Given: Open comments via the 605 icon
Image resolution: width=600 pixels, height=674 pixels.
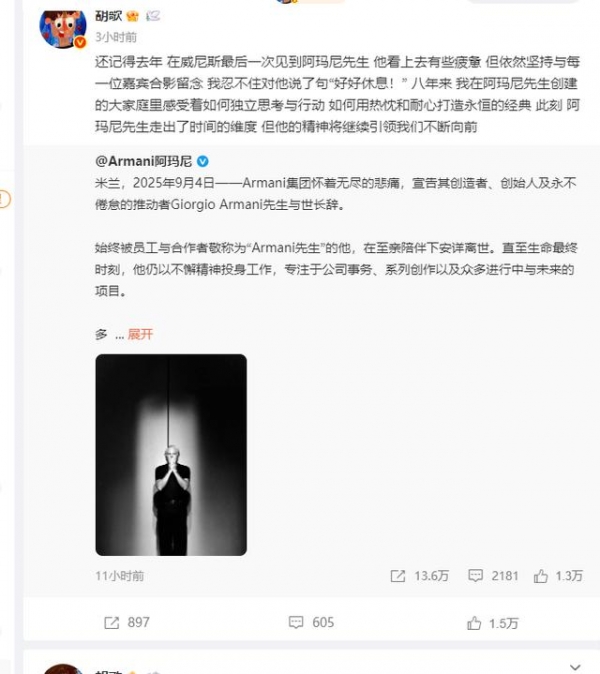Looking at the screenshot, I should click(x=296, y=622).
